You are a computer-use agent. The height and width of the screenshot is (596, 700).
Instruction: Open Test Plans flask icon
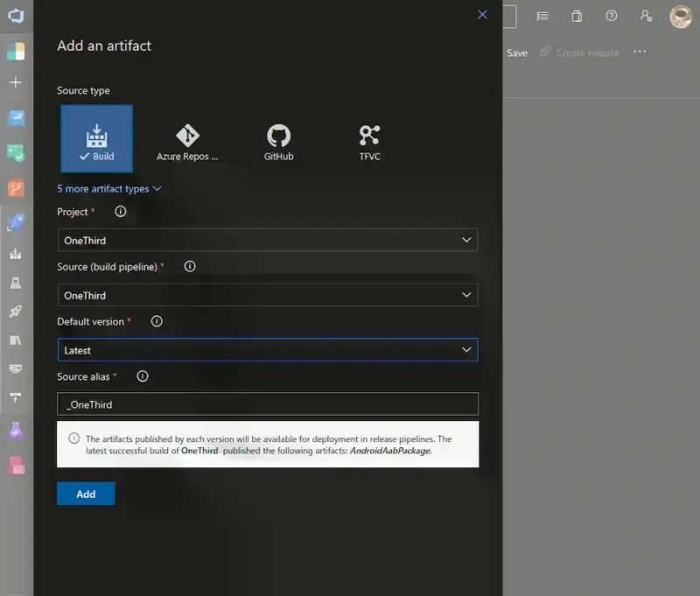[x=16, y=430]
